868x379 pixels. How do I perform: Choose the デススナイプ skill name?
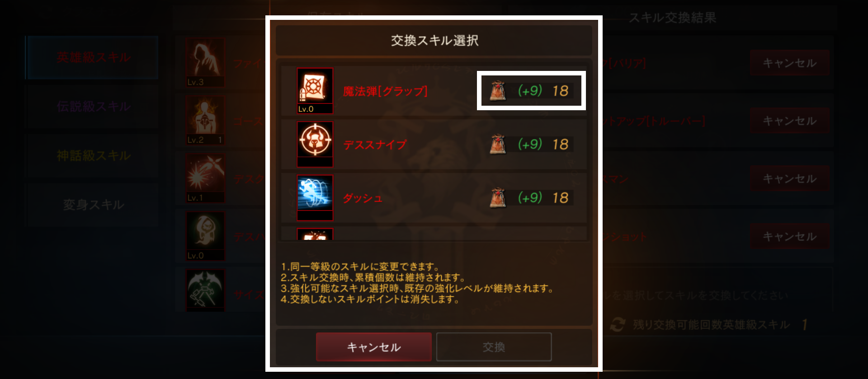tap(375, 145)
